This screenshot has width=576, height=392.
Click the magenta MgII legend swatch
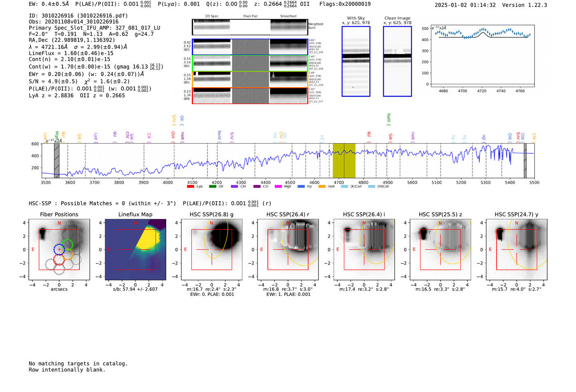click(x=278, y=186)
